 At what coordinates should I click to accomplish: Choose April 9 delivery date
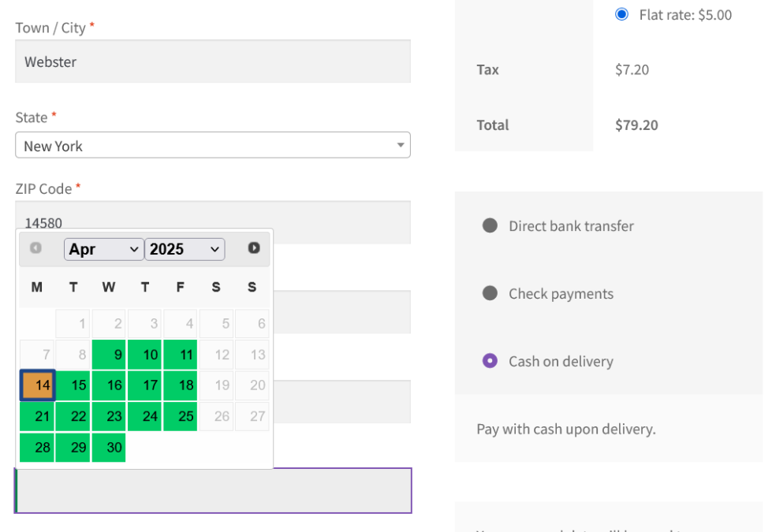tap(109, 355)
